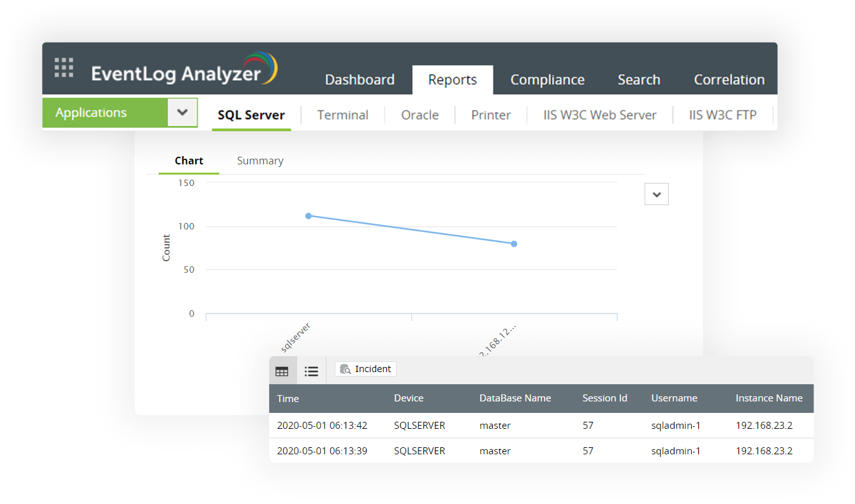855x504 pixels.
Task: Sort by Instance Name column header
Action: click(x=769, y=398)
